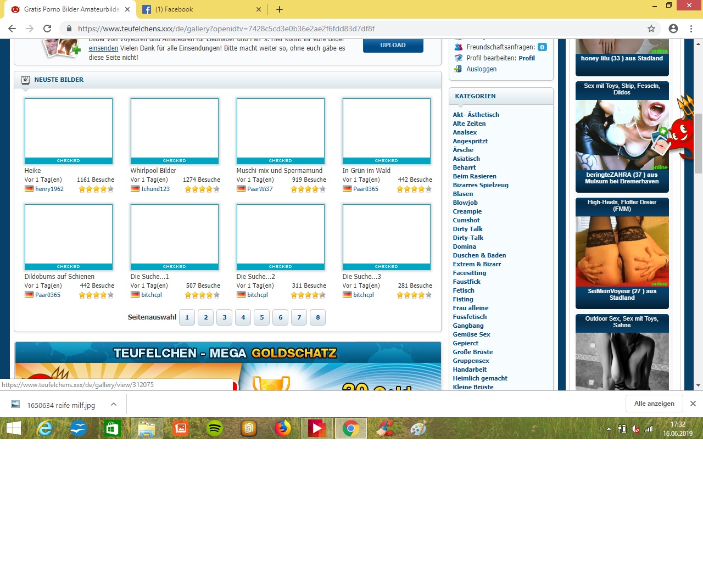Reload the current page
703x588 pixels.
[47, 29]
